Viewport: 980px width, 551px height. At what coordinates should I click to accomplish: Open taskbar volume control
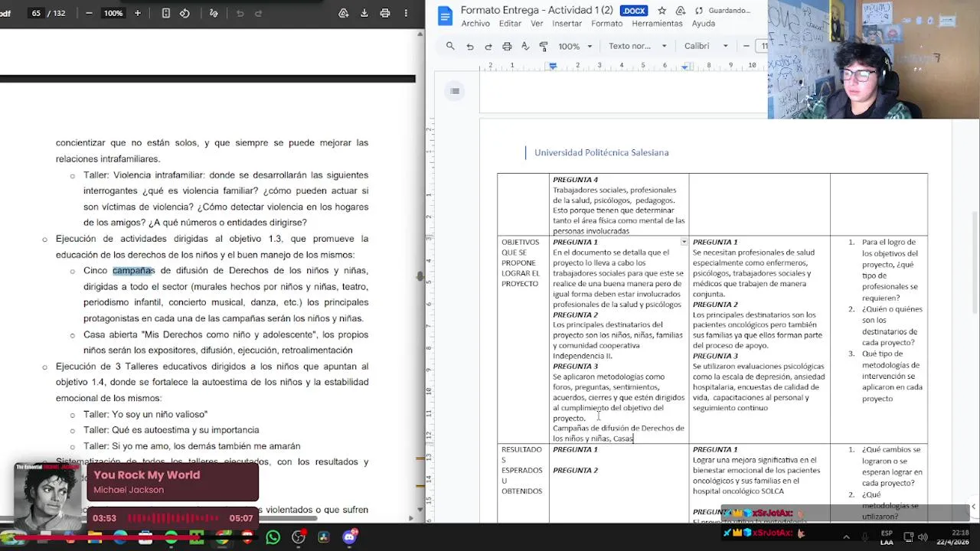point(923,537)
